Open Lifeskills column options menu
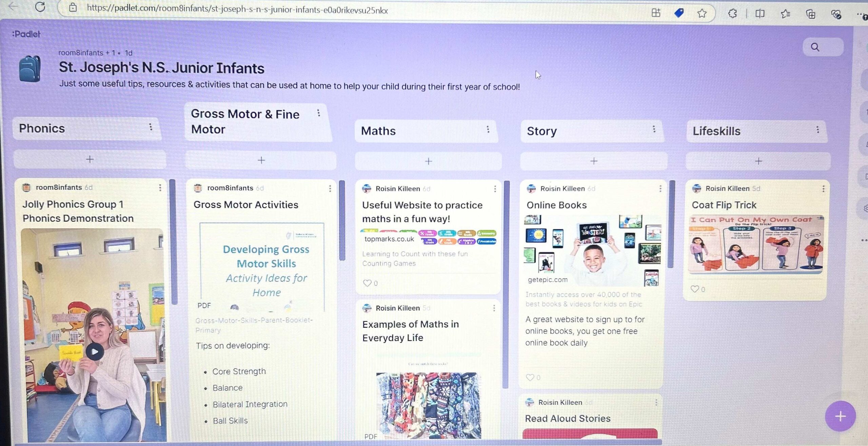The image size is (868, 446). (x=817, y=130)
